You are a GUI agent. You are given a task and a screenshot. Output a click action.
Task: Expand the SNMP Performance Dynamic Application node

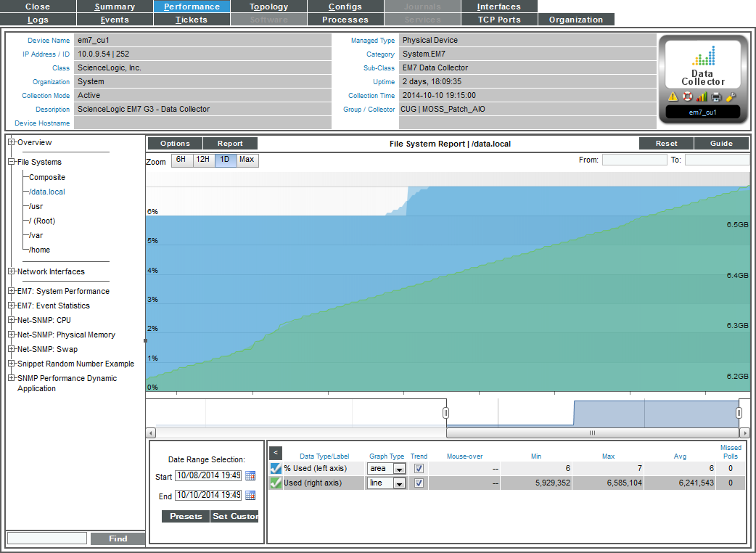(x=12, y=378)
